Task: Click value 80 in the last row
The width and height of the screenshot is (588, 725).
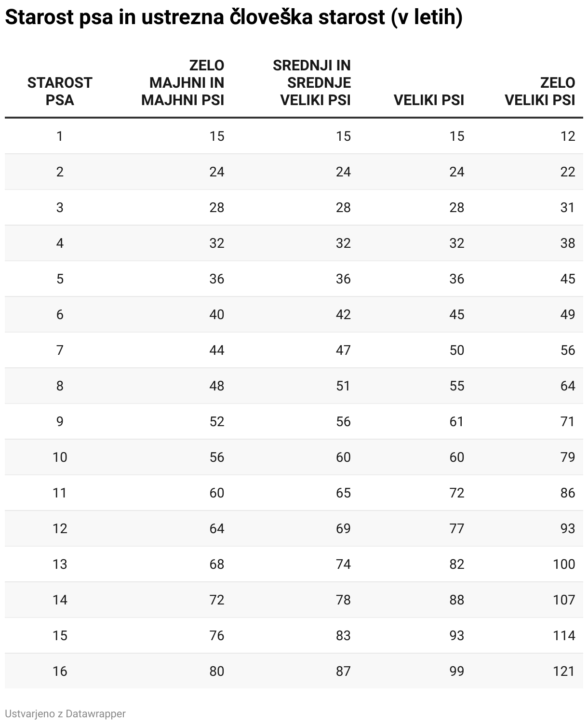Action: point(217,671)
